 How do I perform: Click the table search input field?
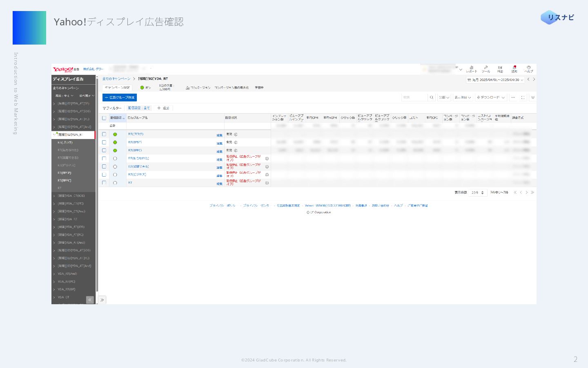click(x=414, y=97)
